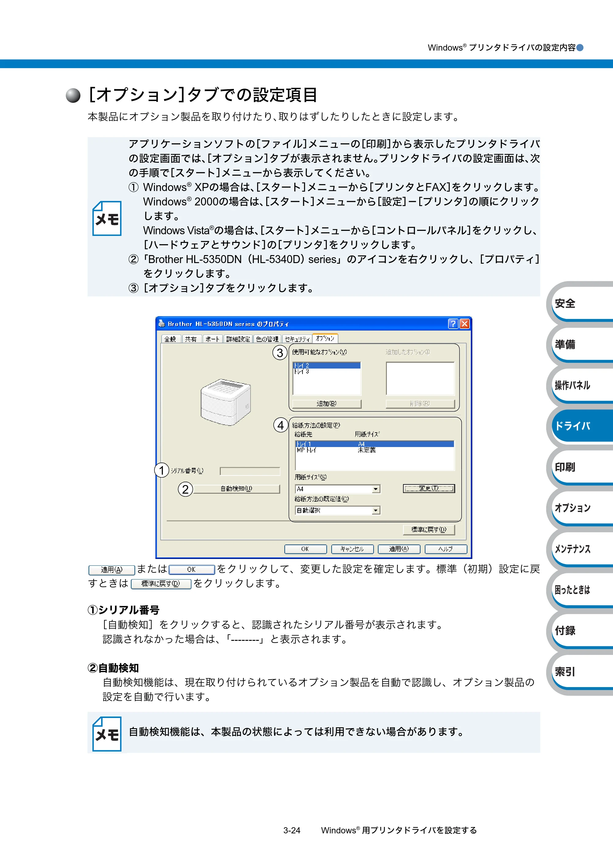Open the 用紙サイズ A4 dropdown
The width and height of the screenshot is (613, 868).
(337, 489)
